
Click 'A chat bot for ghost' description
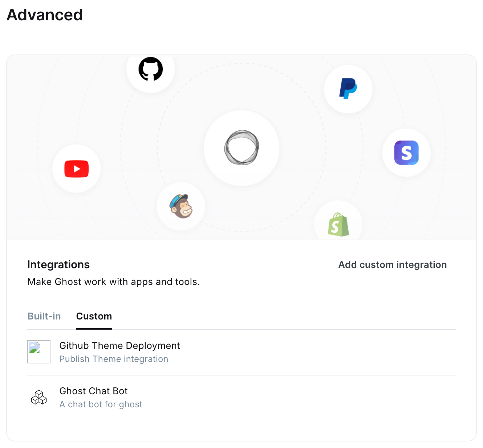tap(101, 404)
